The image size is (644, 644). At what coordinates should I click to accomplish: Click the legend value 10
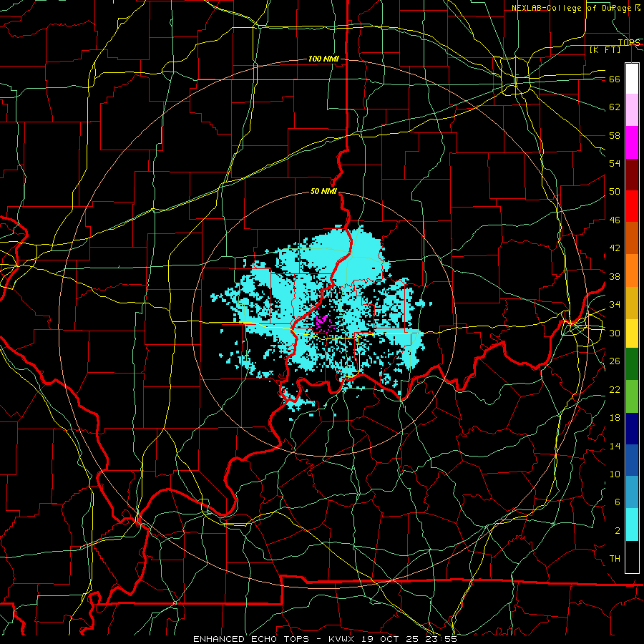(x=615, y=474)
